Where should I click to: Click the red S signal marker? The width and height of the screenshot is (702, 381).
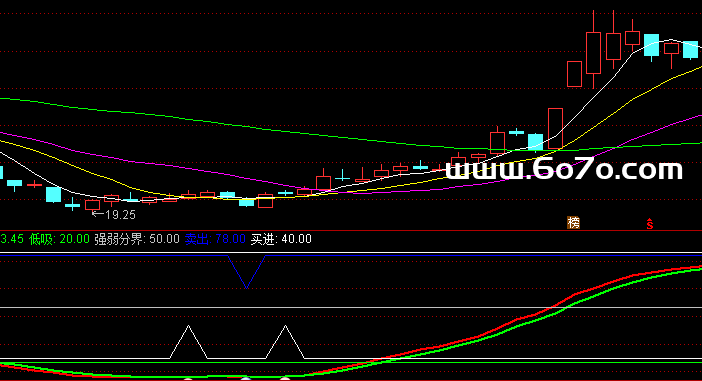[x=650, y=224]
